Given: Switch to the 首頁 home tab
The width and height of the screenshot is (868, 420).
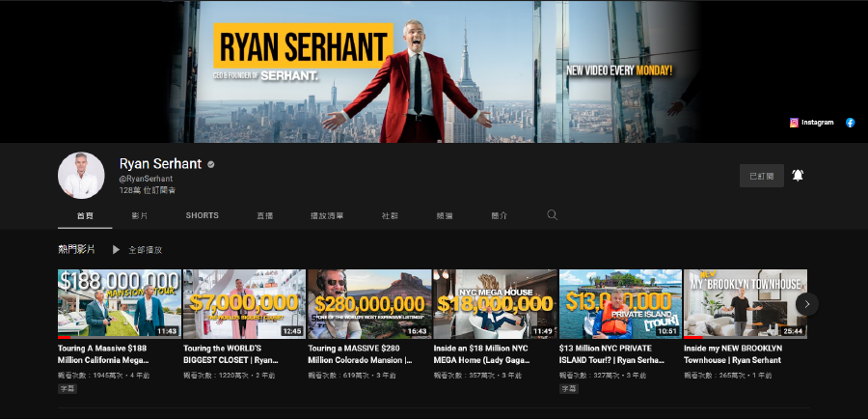Looking at the screenshot, I should [85, 215].
